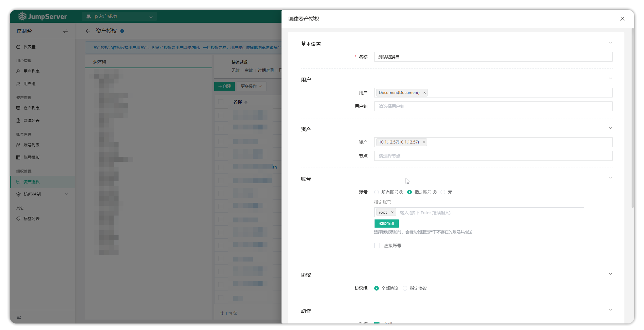Click the 名称 input field
This screenshot has height=330, width=644.
493,57
